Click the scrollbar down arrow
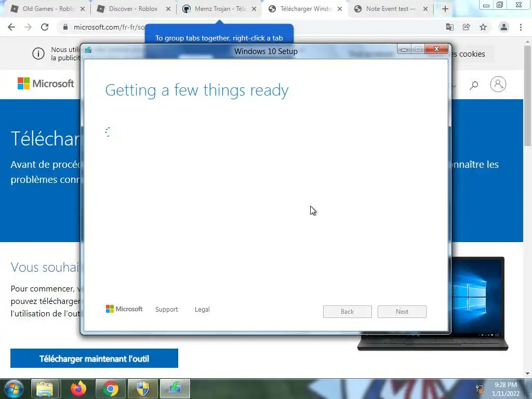532x399 pixels. click(x=528, y=374)
